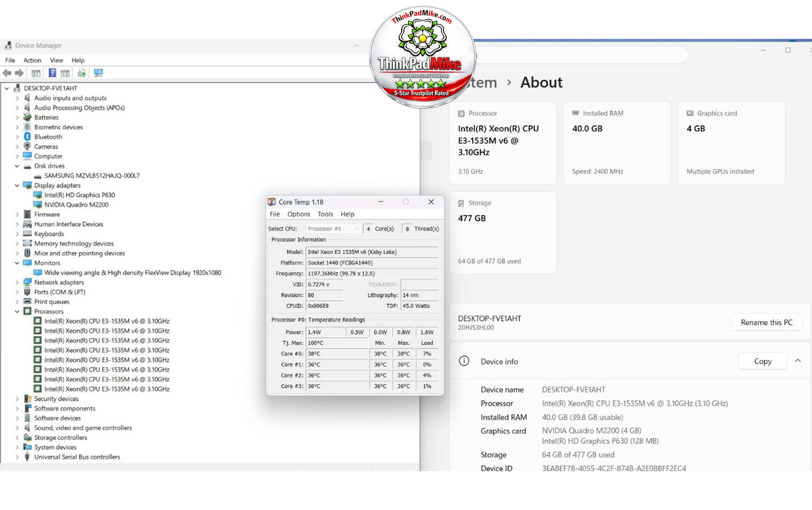
Task: Select the Memory technology devices label
Action: click(x=74, y=244)
